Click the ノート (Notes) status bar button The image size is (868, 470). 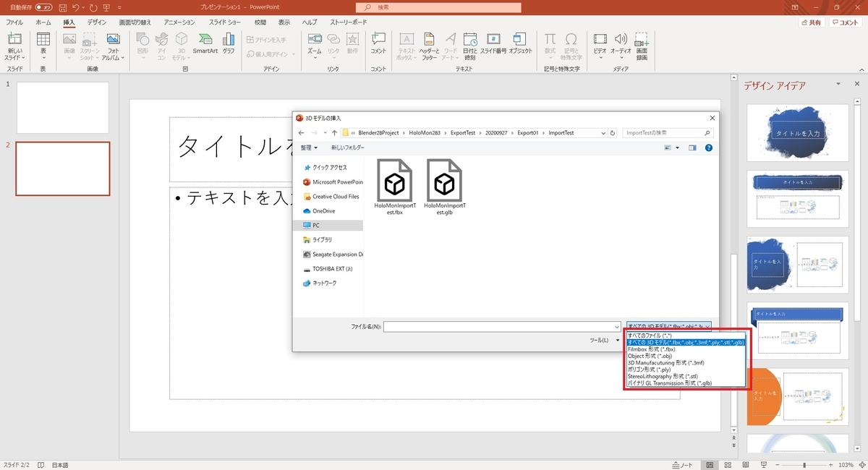pos(682,465)
